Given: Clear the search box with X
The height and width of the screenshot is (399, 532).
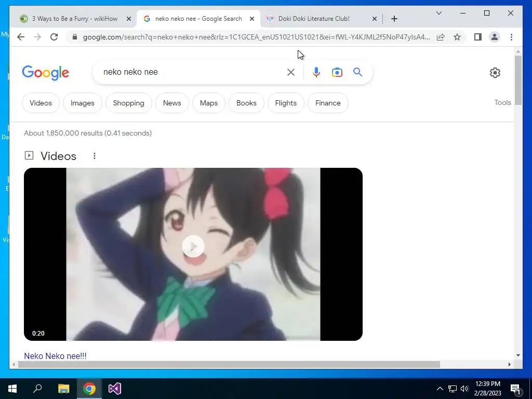Looking at the screenshot, I should click(291, 72).
